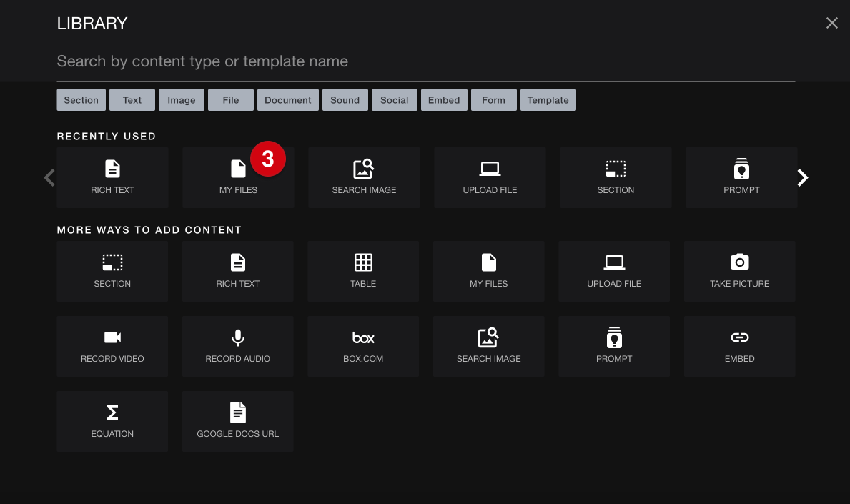Open My Files in Recently Used row
Image resolution: width=850 pixels, height=504 pixels.
coord(238,178)
